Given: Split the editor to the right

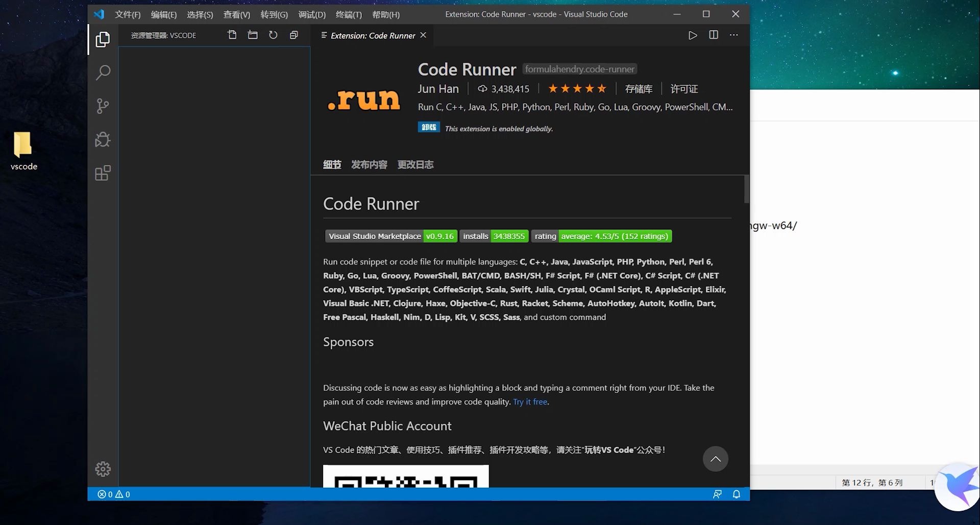Looking at the screenshot, I should click(x=714, y=35).
